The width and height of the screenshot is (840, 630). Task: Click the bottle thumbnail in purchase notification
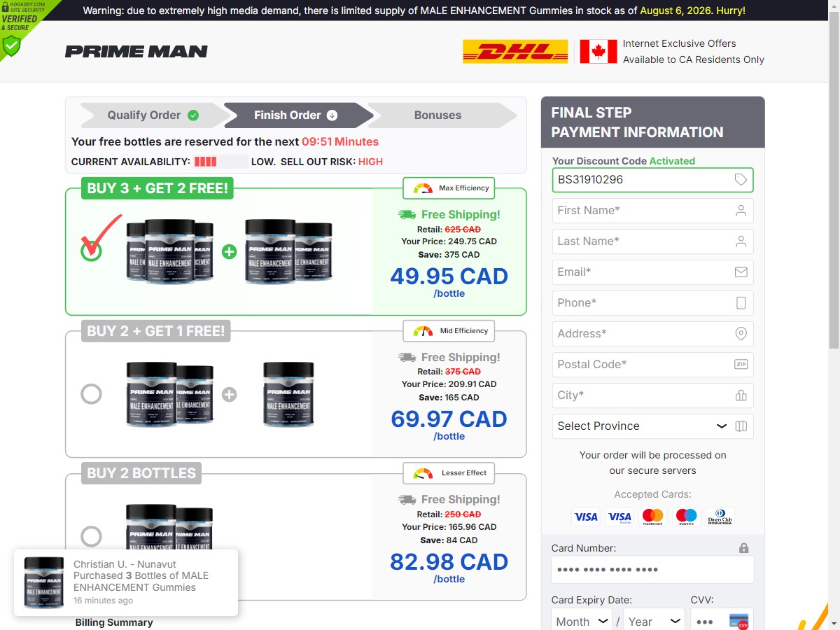coord(43,582)
